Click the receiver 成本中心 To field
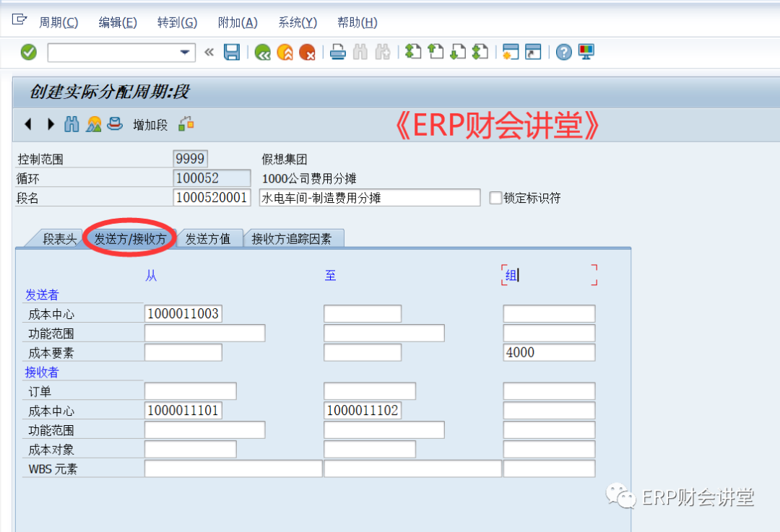The width and height of the screenshot is (780, 532). coord(363,411)
